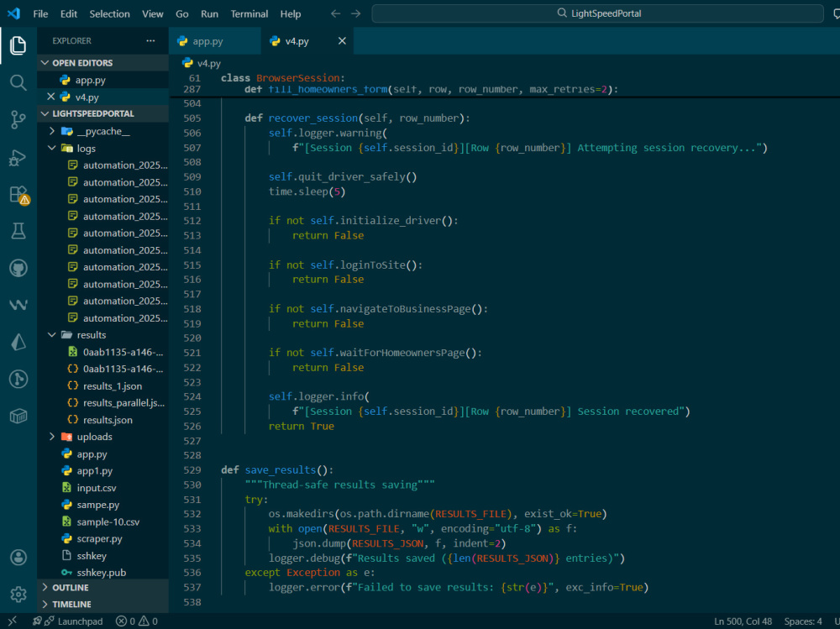This screenshot has width=840, height=629.
Task: Open the triangle-shaped extension icon in activity bar
Action: (18, 343)
